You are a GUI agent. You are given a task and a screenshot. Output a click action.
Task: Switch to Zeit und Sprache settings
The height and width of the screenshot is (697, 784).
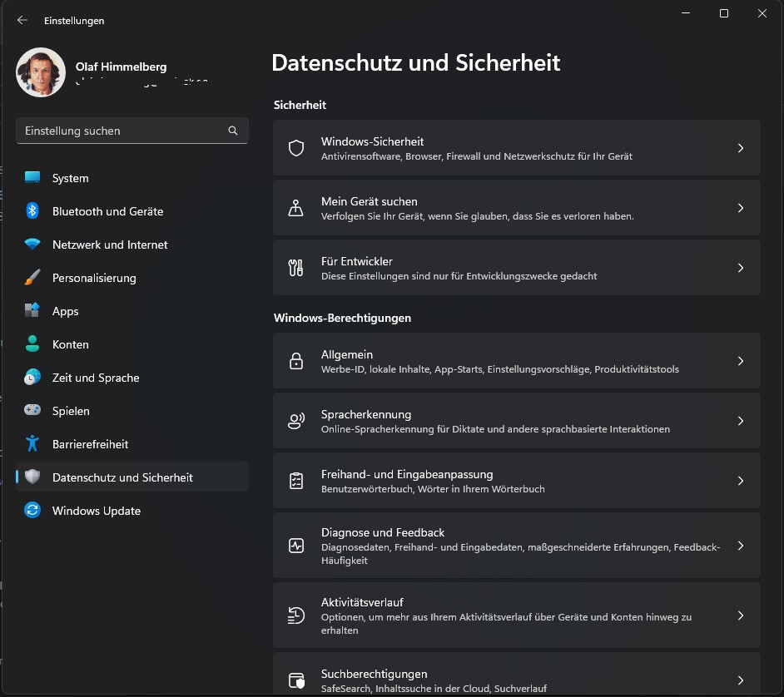(132, 378)
